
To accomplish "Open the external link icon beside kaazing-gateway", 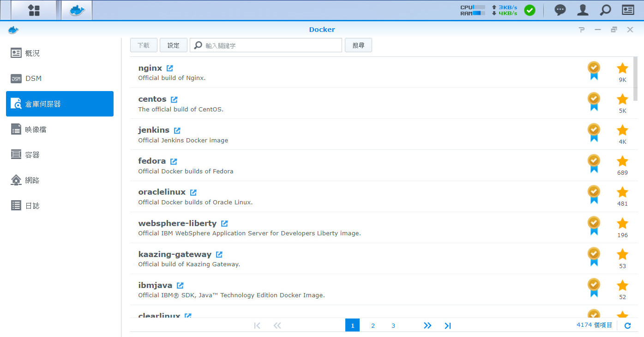I will 219,255.
